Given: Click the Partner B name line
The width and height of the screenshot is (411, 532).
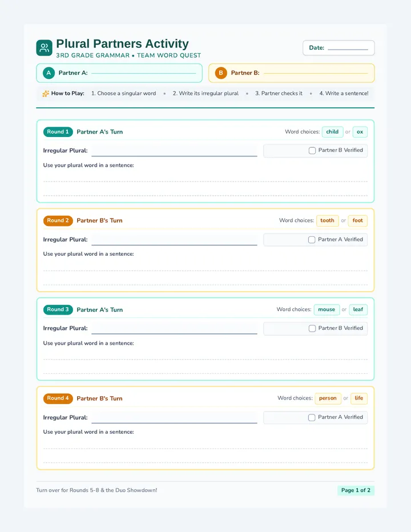Looking at the screenshot, I should pos(316,73).
